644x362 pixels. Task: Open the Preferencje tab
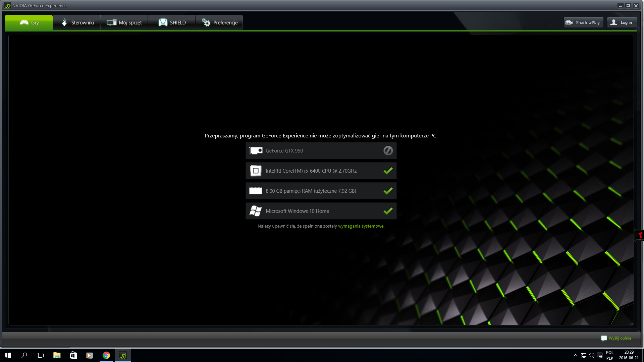tap(219, 22)
